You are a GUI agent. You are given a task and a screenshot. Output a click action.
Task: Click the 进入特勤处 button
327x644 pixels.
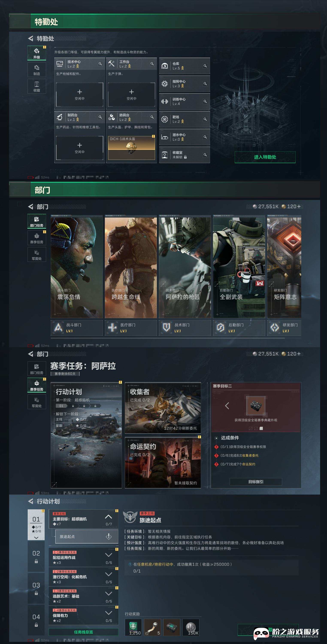[x=265, y=157]
